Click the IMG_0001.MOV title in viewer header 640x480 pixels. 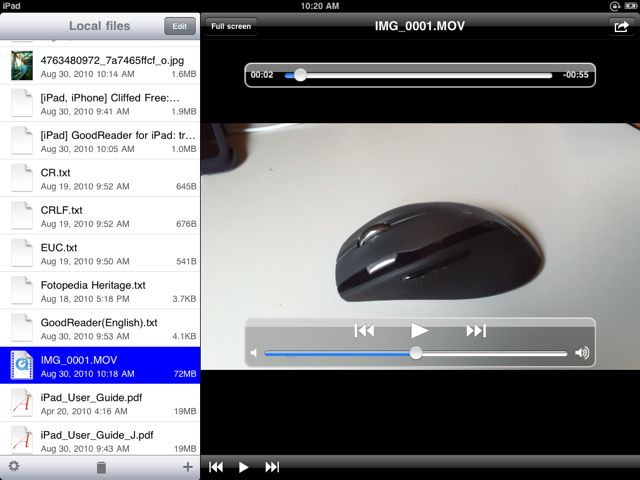[420, 26]
